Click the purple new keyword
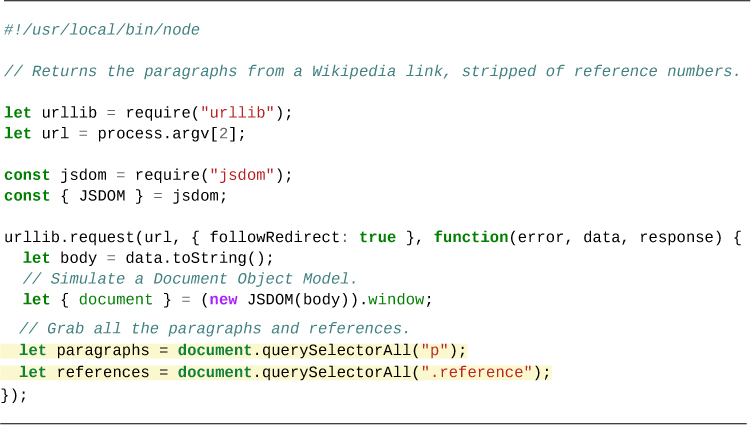 click(x=224, y=300)
